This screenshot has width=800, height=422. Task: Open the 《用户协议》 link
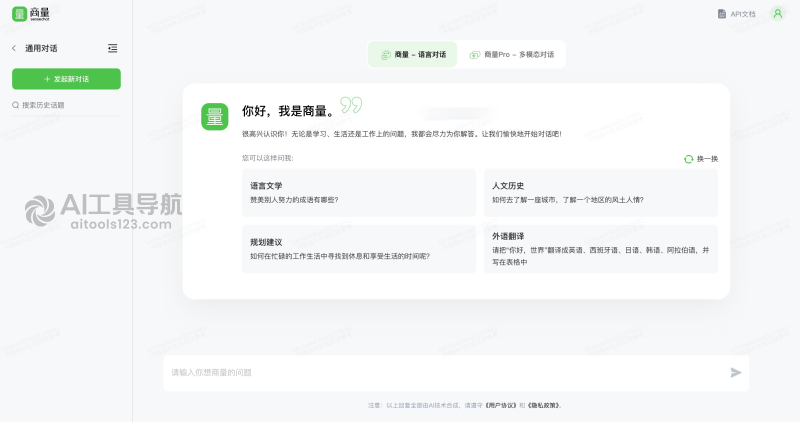pyautogui.click(x=500, y=406)
